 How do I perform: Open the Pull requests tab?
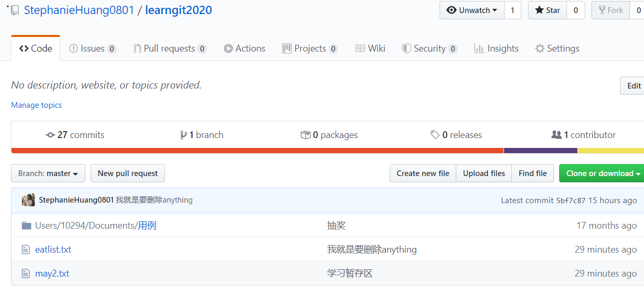[170, 48]
